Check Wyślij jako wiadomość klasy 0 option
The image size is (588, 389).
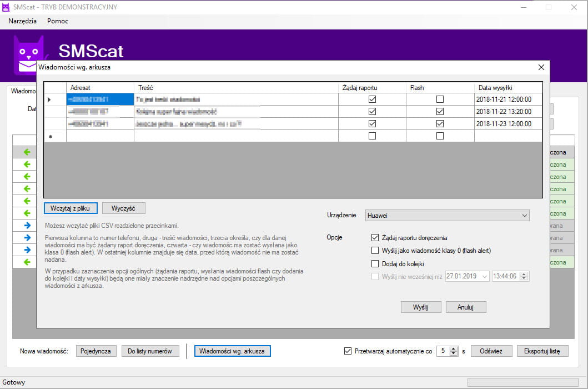point(375,251)
